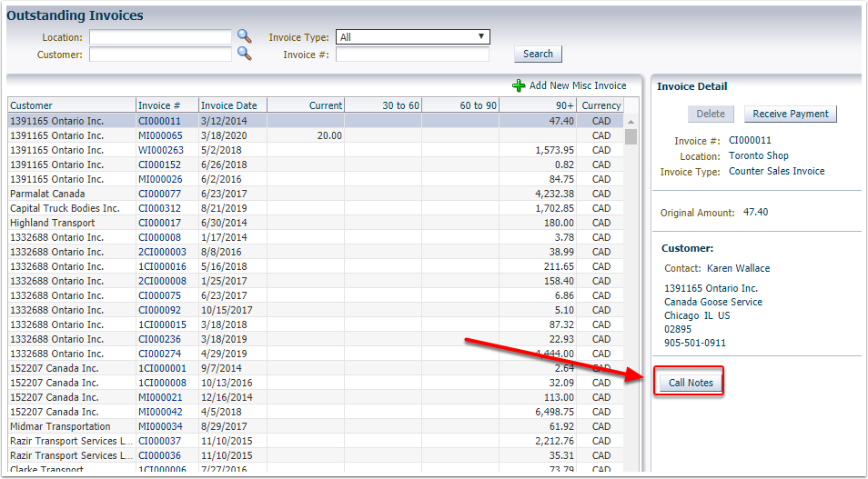Click the green plus Add New Misc Invoice icon
Viewport: 868px width, 479px height.
click(x=518, y=85)
